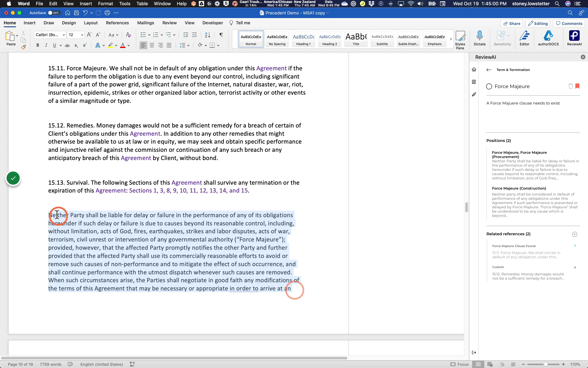Sort text with the A-Z icon
This screenshot has height=368, width=588.
tap(208, 35)
